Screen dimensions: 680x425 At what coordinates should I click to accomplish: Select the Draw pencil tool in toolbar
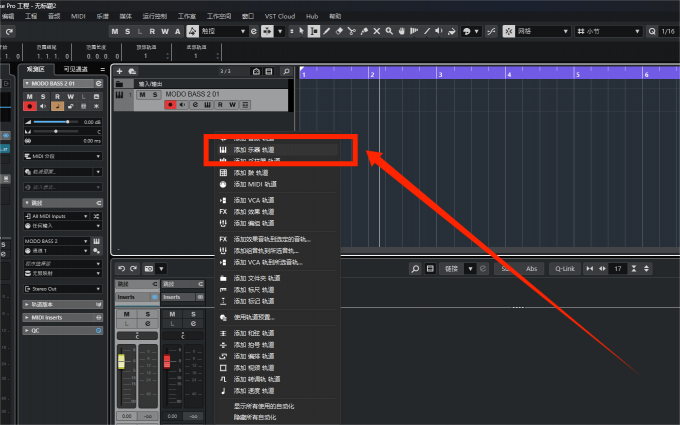pos(327,31)
